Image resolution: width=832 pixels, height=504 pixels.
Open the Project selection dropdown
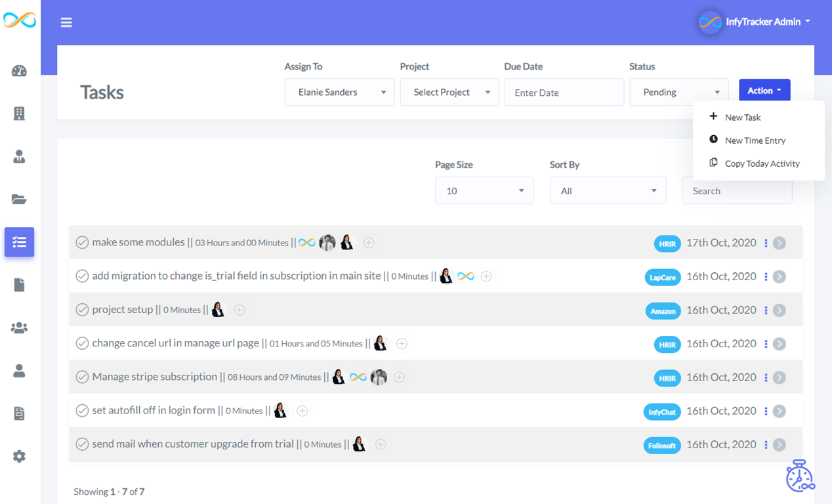pyautogui.click(x=449, y=92)
